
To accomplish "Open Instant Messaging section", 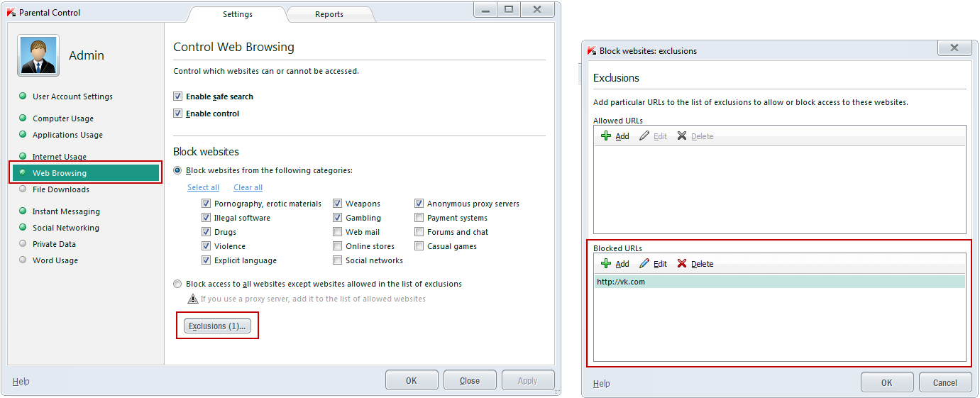I will point(66,211).
